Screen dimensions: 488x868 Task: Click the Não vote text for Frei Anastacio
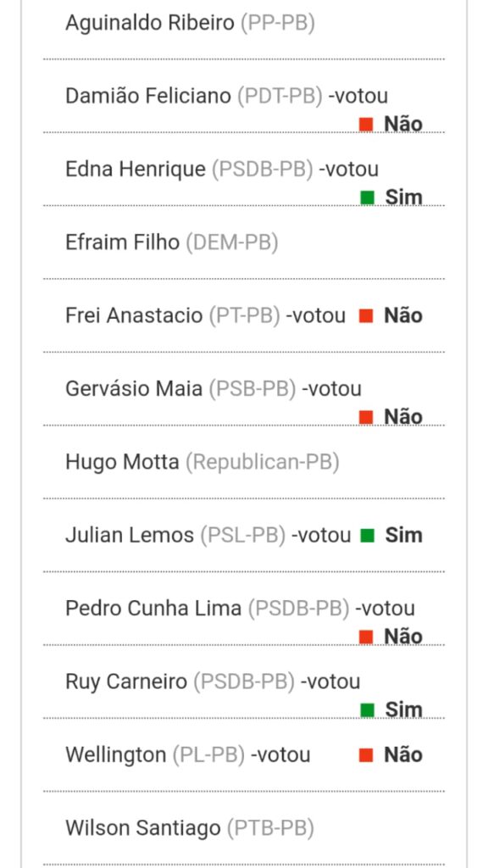coord(403,316)
